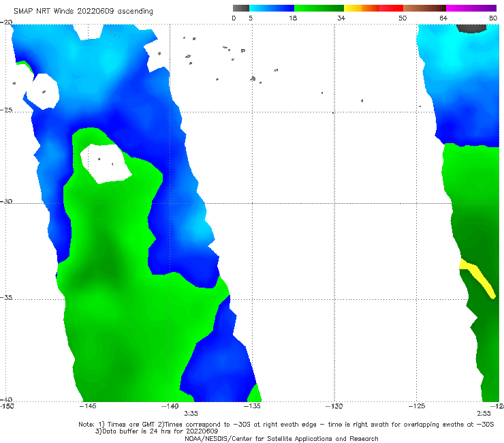Click the latitude label '-30'
504x443 pixels.
6,201
